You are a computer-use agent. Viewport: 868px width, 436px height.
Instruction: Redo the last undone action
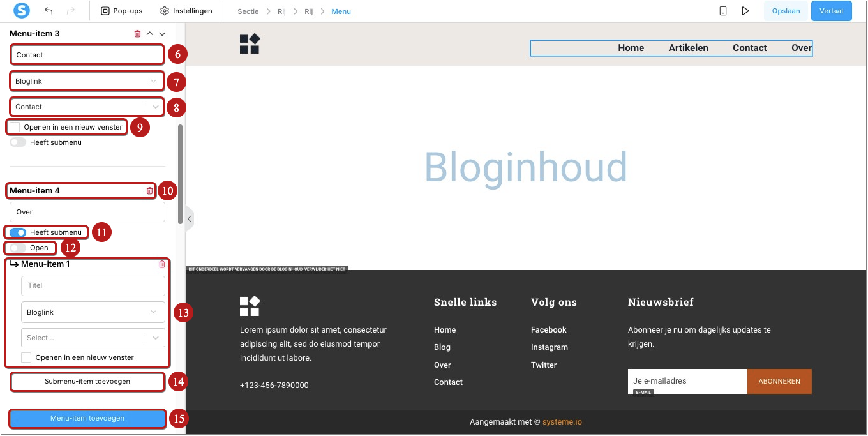coord(70,11)
